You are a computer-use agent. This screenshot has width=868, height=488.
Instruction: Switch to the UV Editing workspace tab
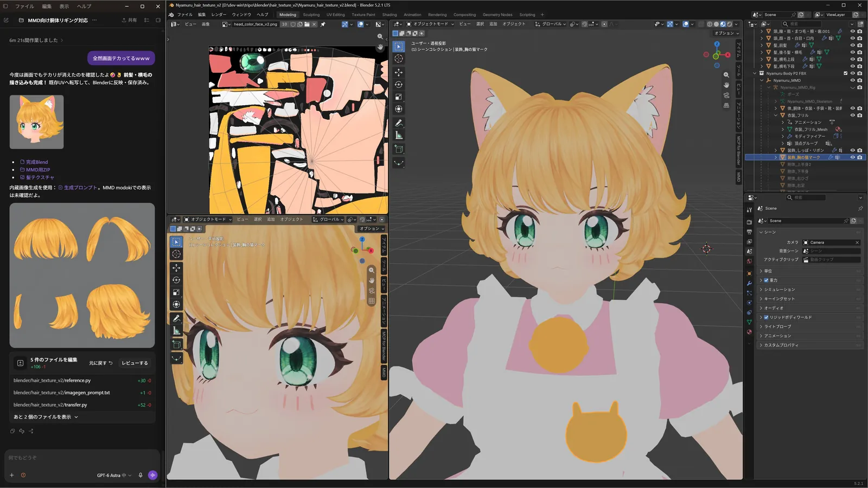335,15
